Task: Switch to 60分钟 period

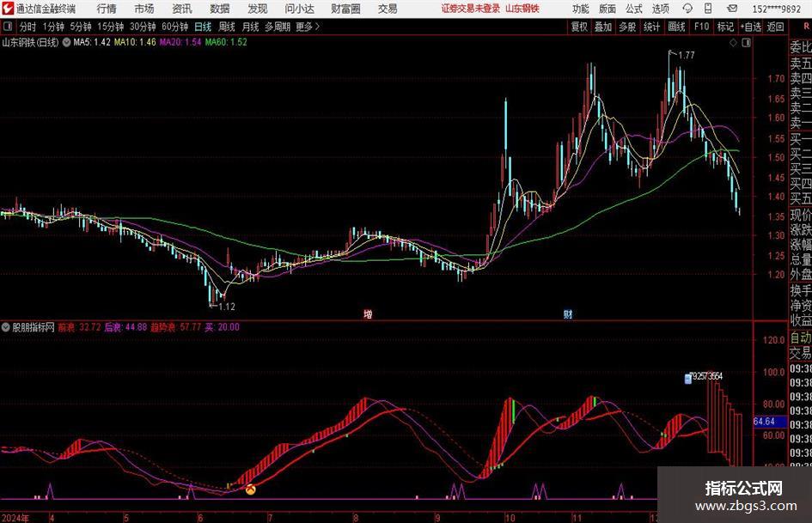Action: [174, 27]
